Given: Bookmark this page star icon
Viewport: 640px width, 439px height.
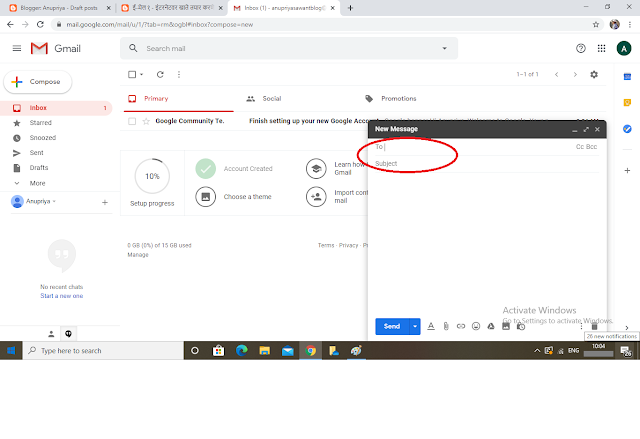Looking at the screenshot, I should [x=596, y=24].
